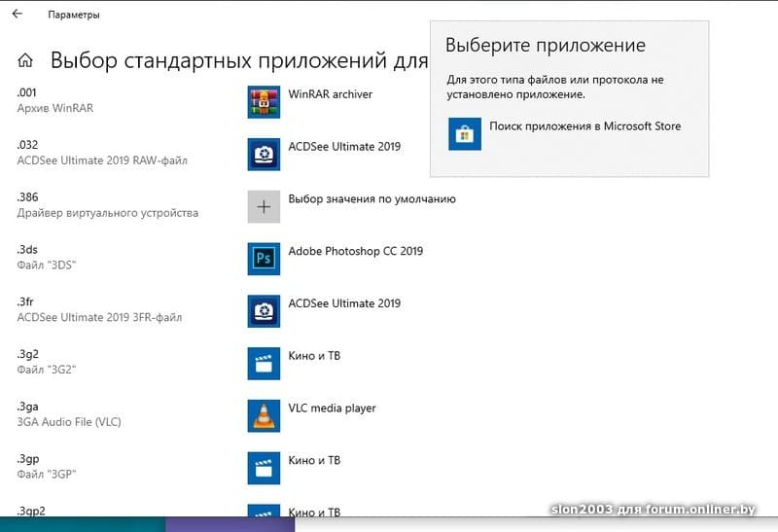Open the Home icon beside the heading
The height and width of the screenshot is (532, 778).
25,60
